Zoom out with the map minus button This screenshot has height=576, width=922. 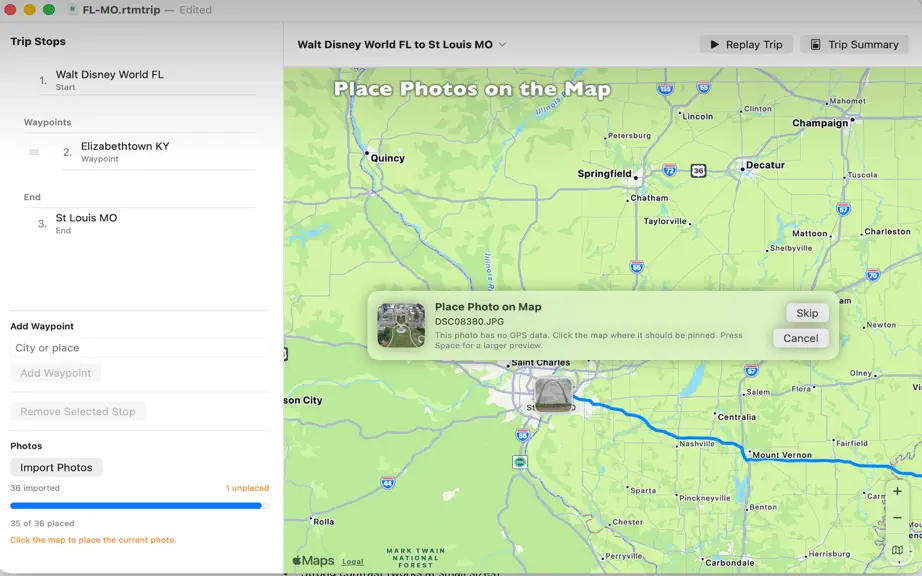coord(897,518)
